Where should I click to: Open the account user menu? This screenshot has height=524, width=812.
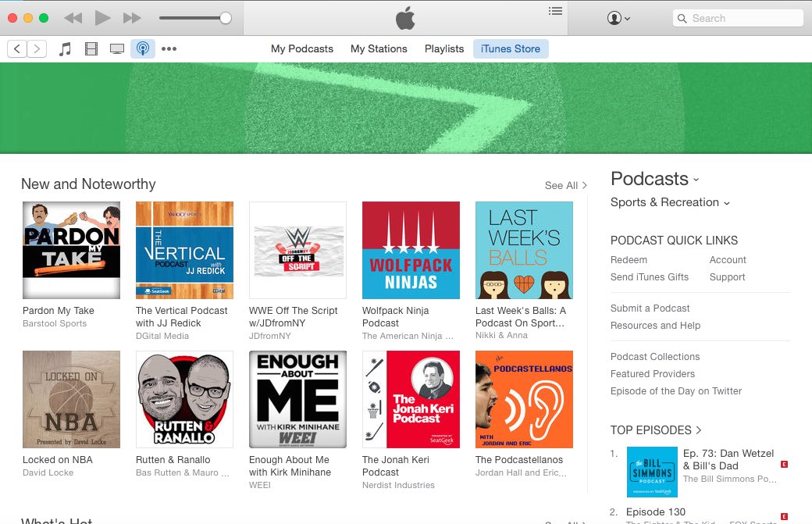coord(618,18)
